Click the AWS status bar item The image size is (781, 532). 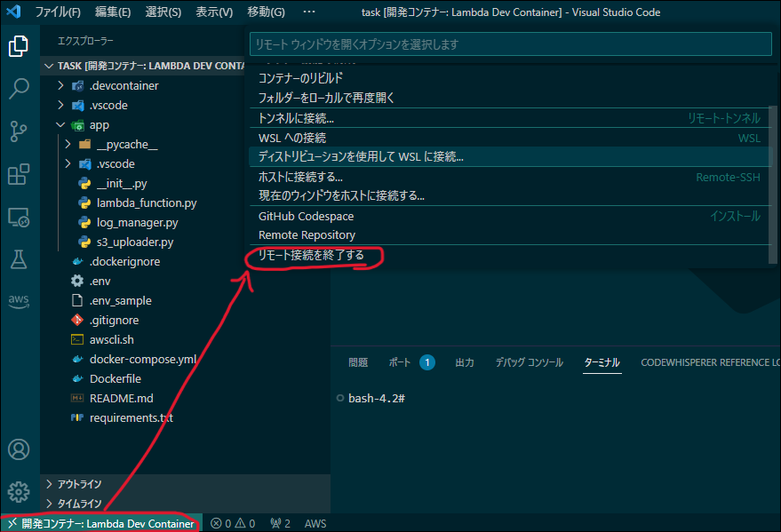pos(315,523)
